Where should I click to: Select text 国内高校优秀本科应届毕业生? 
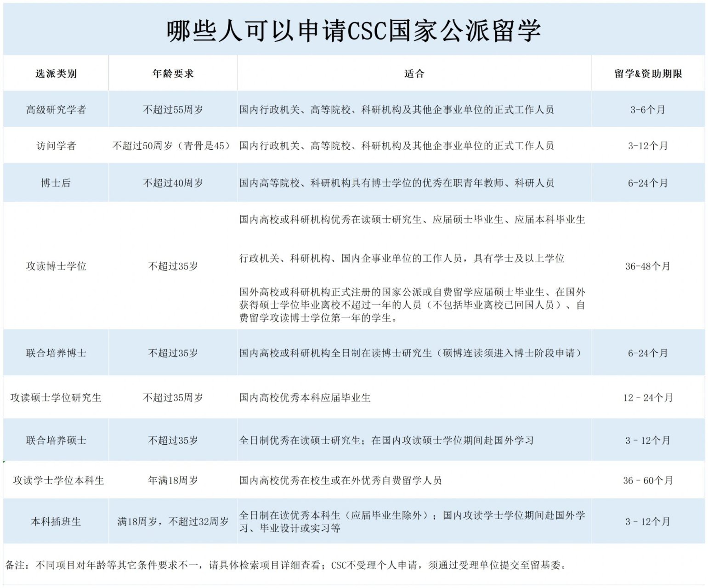pos(305,397)
